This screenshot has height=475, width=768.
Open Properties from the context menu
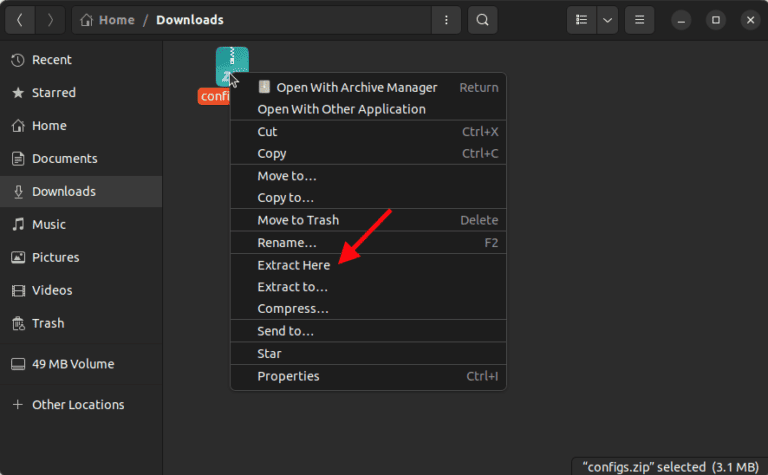(288, 376)
